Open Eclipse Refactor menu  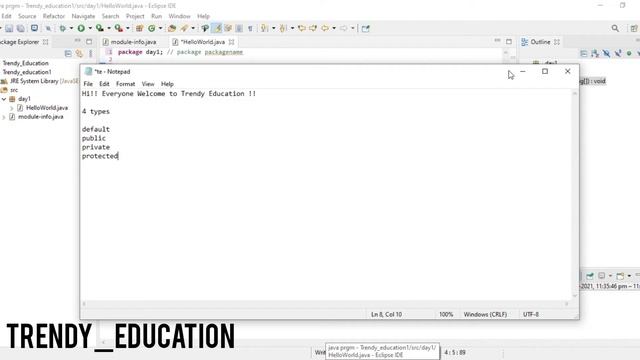click(53, 16)
